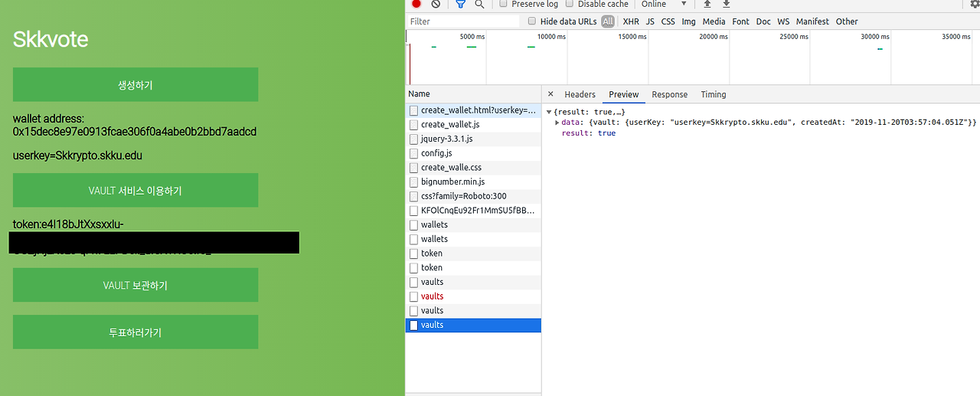Switch to the Timing tab

coord(714,94)
